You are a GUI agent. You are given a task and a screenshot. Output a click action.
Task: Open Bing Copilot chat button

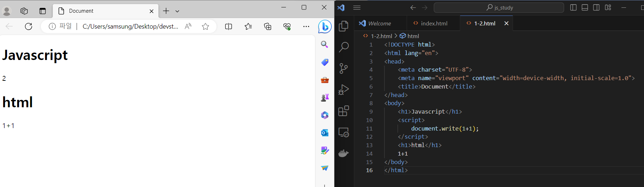[325, 26]
